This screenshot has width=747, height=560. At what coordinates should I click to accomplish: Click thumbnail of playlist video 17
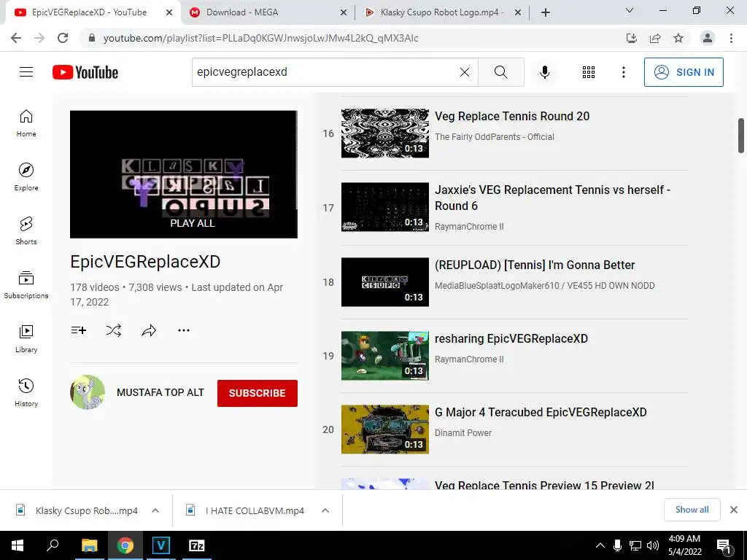click(385, 206)
